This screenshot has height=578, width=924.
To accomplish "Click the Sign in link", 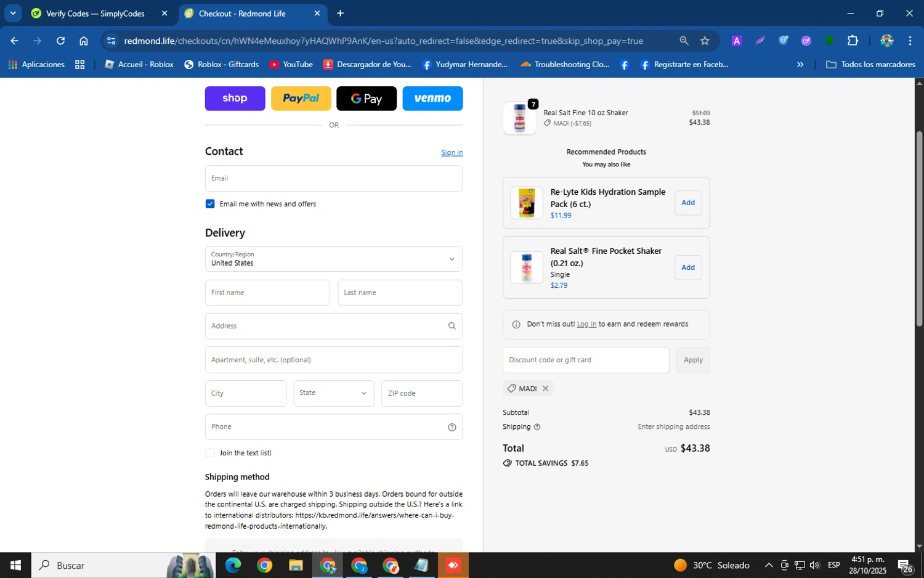I will [452, 153].
